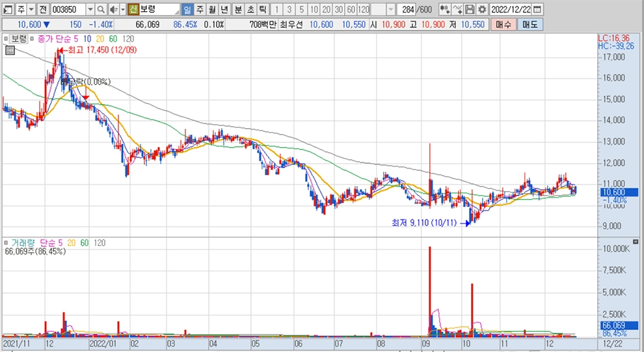Click the tall red volume bar in September
Viewport: 644px width, 352px height.
point(430,286)
